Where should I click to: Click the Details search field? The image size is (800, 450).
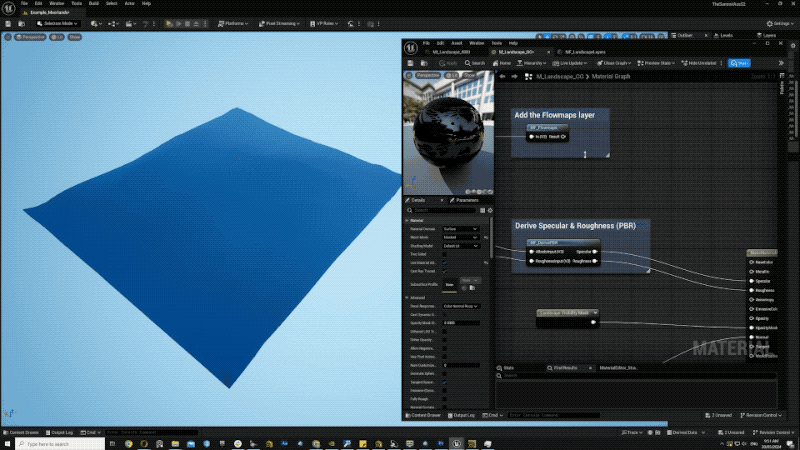click(442, 210)
